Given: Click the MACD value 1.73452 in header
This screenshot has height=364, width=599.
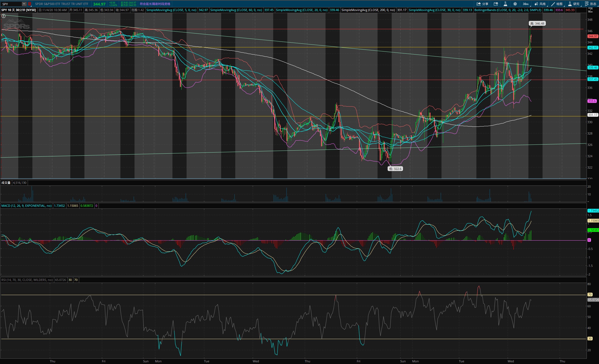Looking at the screenshot, I should click(x=59, y=206).
